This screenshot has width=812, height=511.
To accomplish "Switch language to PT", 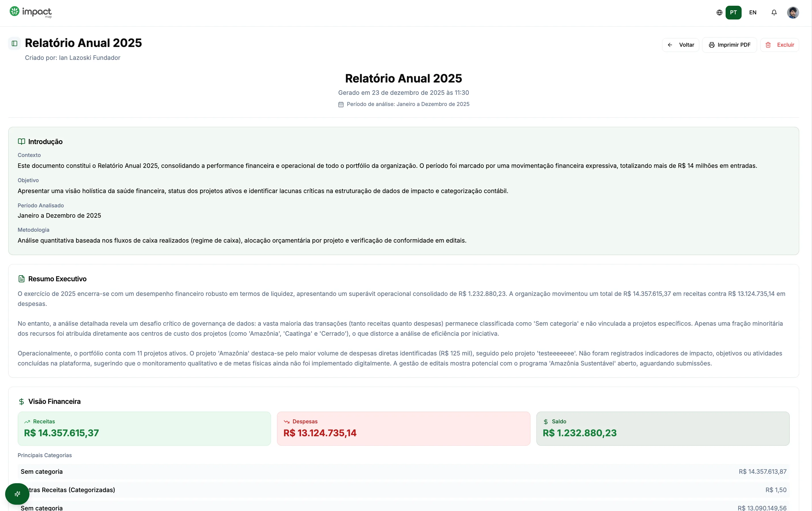I will (x=733, y=13).
